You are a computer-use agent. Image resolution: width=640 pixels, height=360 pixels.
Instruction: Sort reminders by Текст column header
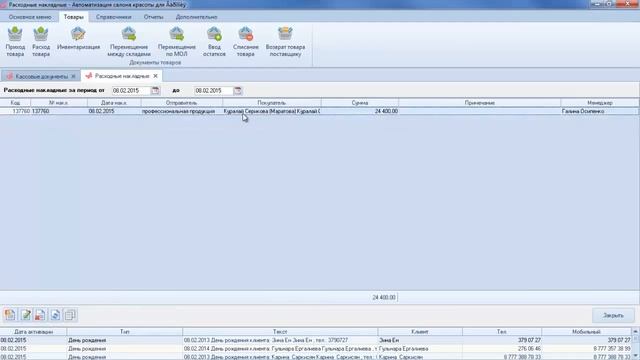280,332
